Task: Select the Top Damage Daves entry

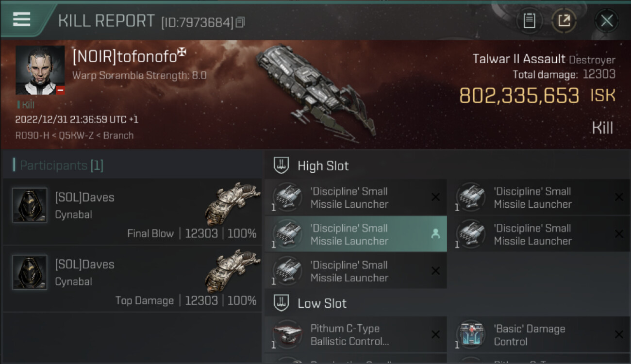Action: [x=132, y=279]
